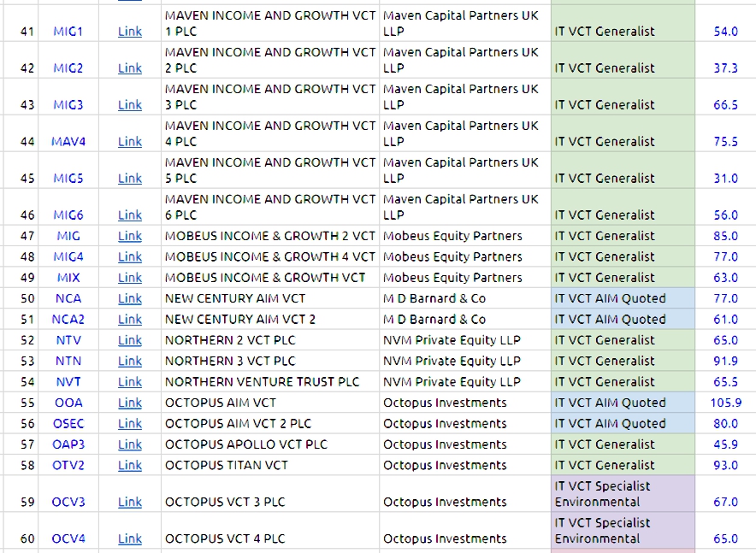Screen dimensions: 756x553
Task: Select the 91.9 value cell
Action: point(725,361)
